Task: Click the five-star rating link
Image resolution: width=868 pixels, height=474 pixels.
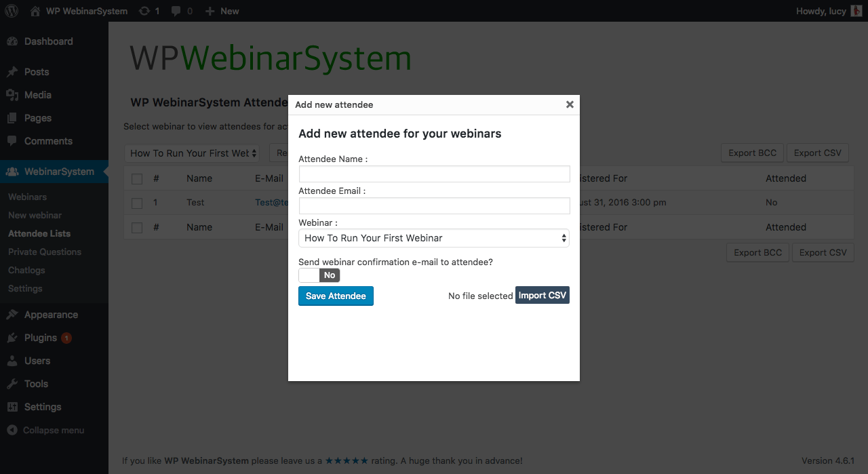Action: (347, 460)
